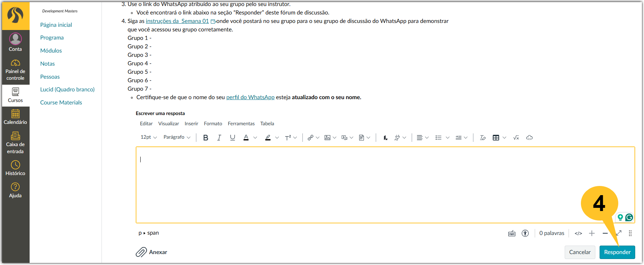Screen dimensions: 644x265
Task: Click the insert link icon
Action: pyautogui.click(x=311, y=138)
